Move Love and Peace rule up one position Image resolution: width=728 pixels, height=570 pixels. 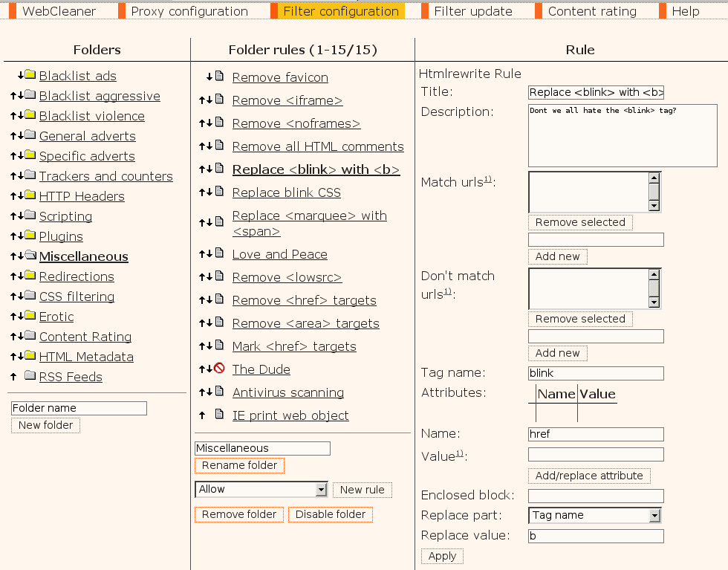[x=202, y=254]
